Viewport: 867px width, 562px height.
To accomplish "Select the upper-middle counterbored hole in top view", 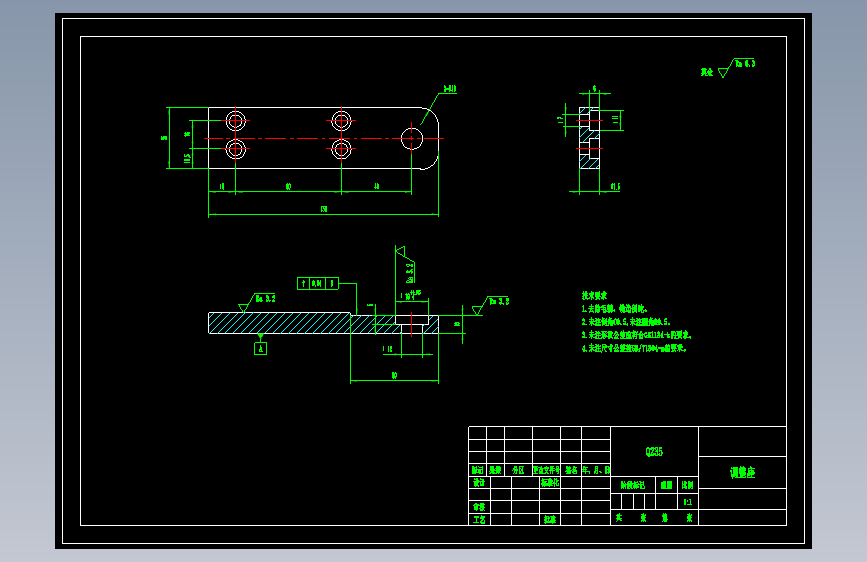I will 341,121.
